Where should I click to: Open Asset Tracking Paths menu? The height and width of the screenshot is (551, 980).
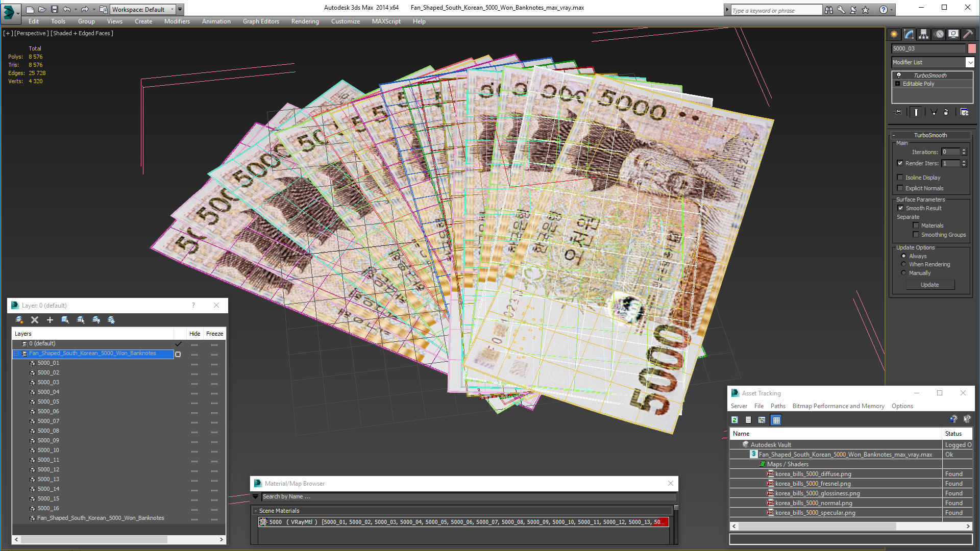click(x=778, y=406)
